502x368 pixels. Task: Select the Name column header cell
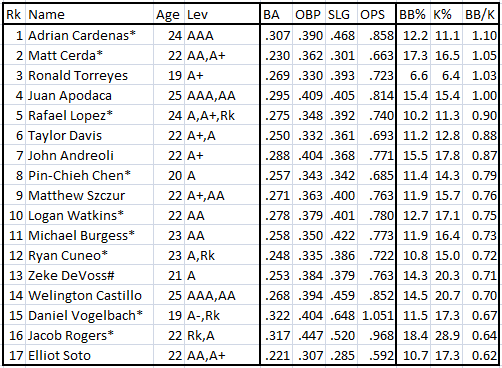(x=89, y=14)
